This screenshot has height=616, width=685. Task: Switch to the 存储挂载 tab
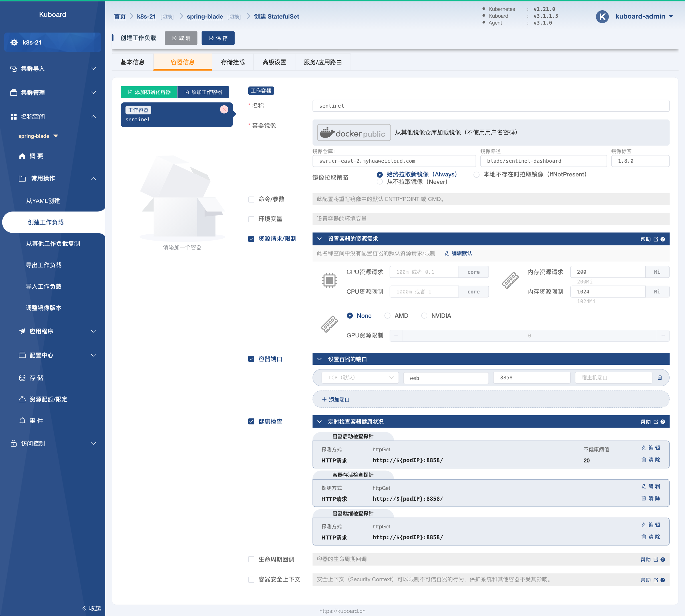(x=233, y=62)
